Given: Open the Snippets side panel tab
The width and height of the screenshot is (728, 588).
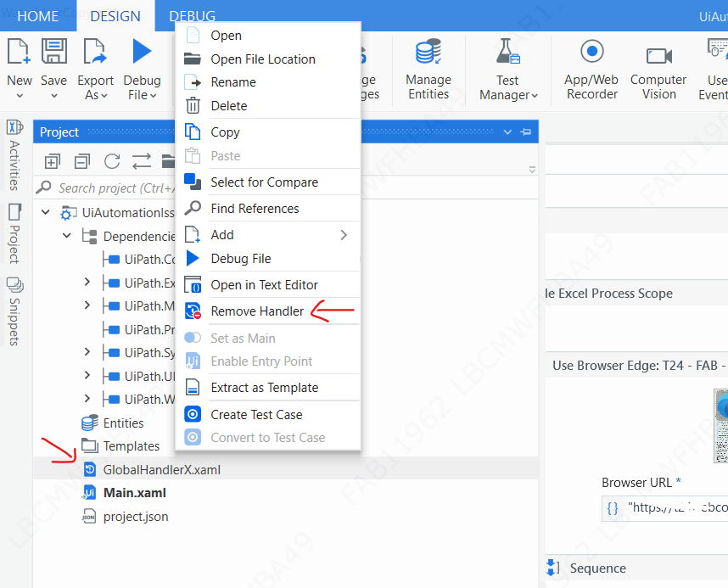Looking at the screenshot, I should (x=15, y=311).
